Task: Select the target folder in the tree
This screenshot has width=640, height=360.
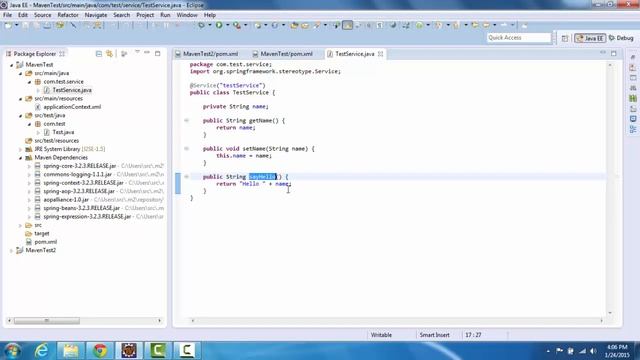Action: 42,233
